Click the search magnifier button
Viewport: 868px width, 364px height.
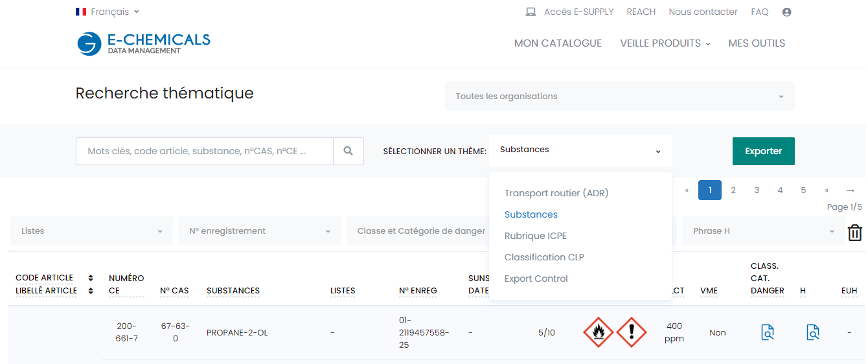coord(348,151)
